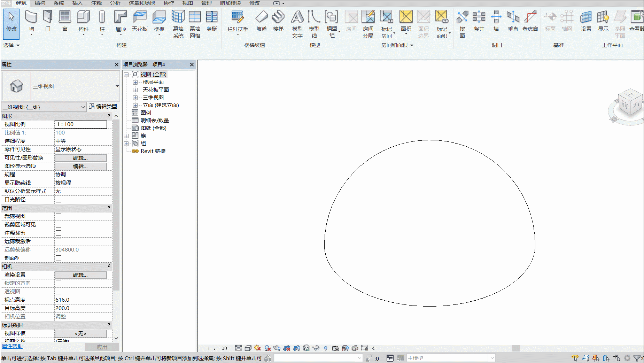Select the Mullion (竖梃) tool

pos(212,21)
